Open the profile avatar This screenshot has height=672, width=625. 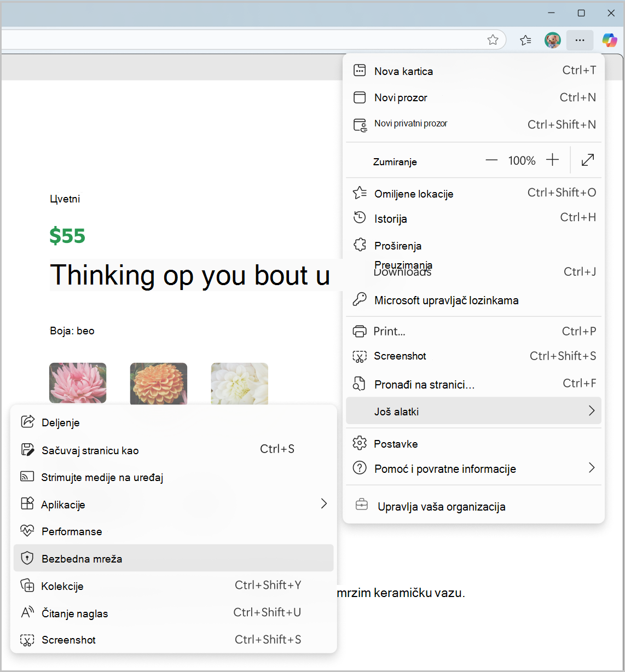click(x=553, y=40)
